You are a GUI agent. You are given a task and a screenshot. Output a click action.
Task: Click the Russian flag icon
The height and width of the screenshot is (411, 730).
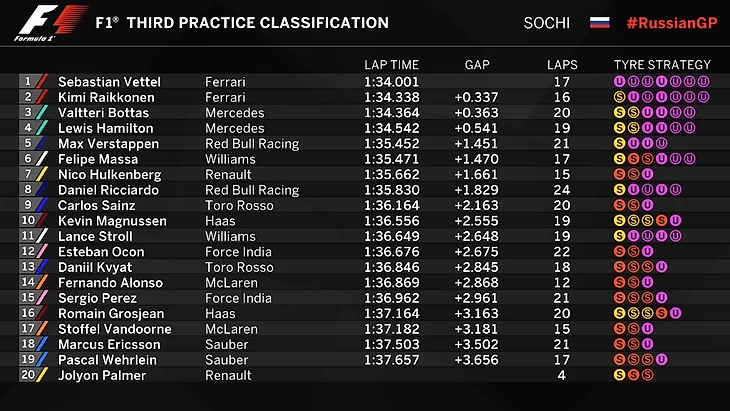[x=599, y=22]
